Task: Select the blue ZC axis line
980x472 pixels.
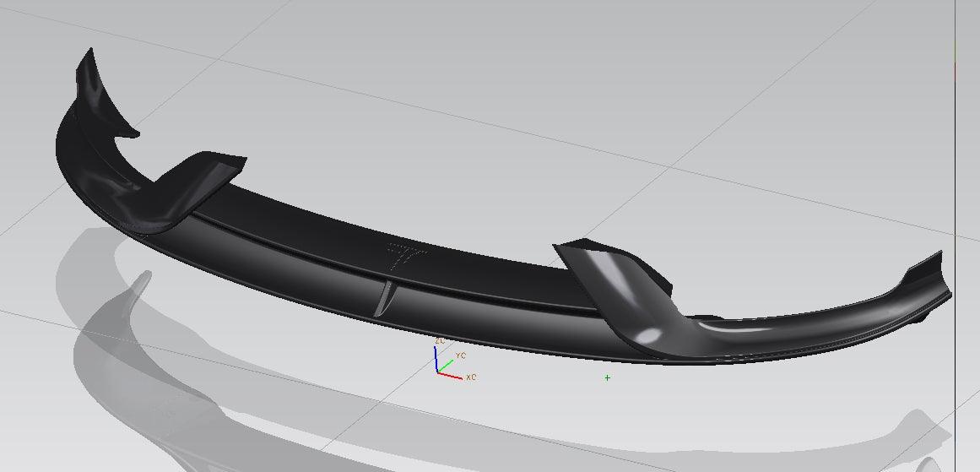Action: [x=436, y=359]
